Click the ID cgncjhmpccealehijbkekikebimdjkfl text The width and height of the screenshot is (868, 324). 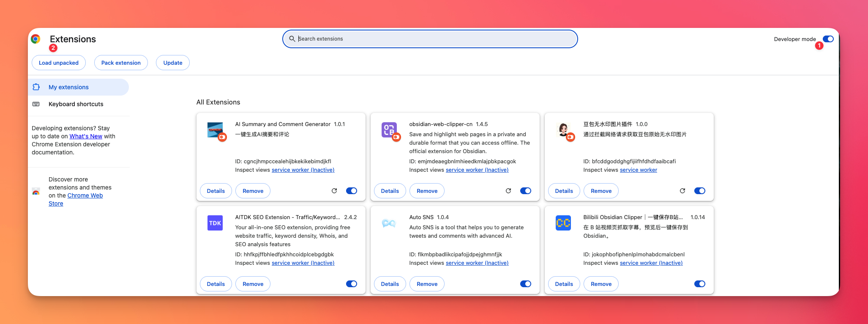283,162
